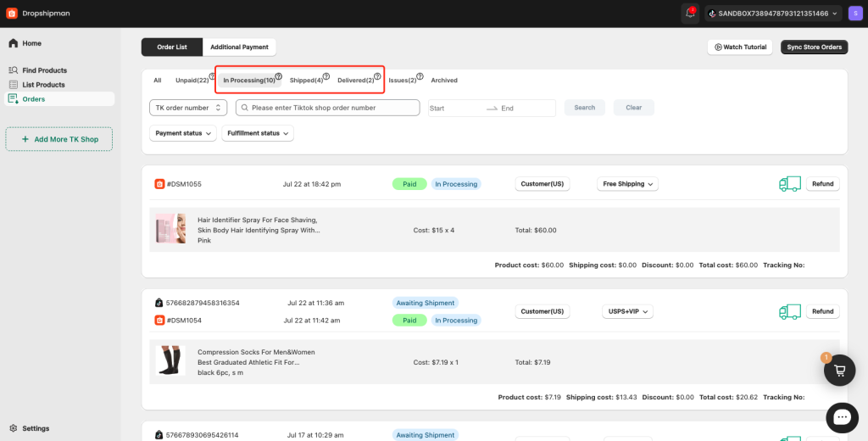
Task: Click Watch Tutorial button
Action: coord(740,47)
